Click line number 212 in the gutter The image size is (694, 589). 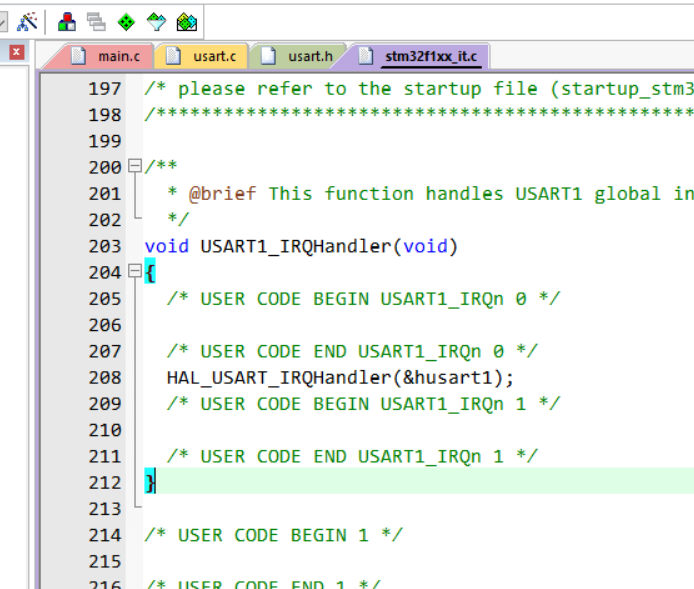click(105, 482)
